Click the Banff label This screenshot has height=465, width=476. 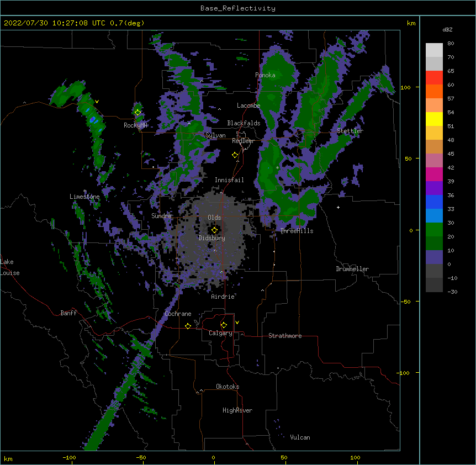(x=68, y=313)
